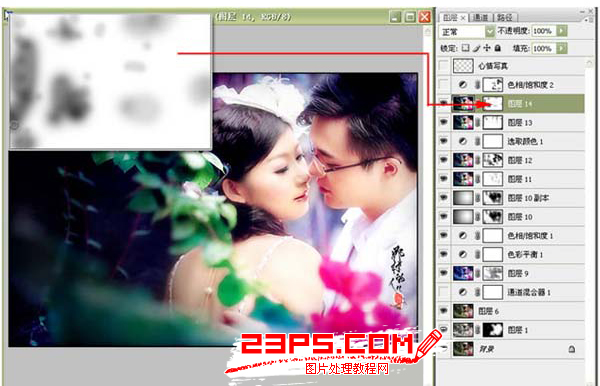
Task: Click adjustment icon of 通道混合器 1 layer
Action: pos(463,292)
